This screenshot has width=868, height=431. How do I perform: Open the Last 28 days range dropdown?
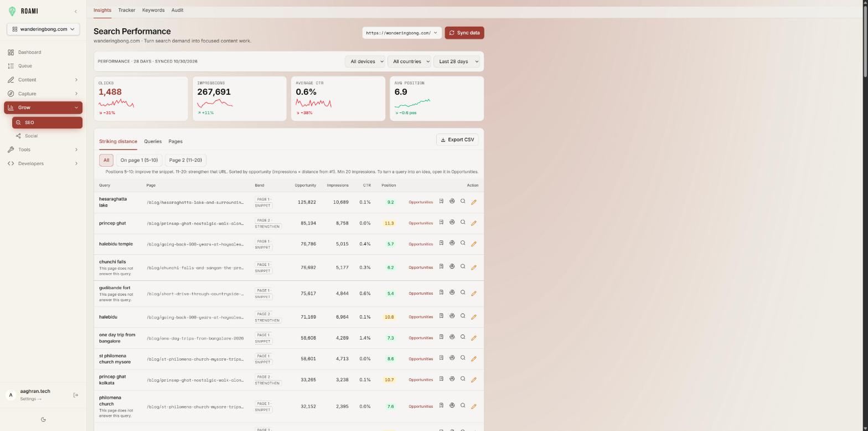[x=457, y=61]
